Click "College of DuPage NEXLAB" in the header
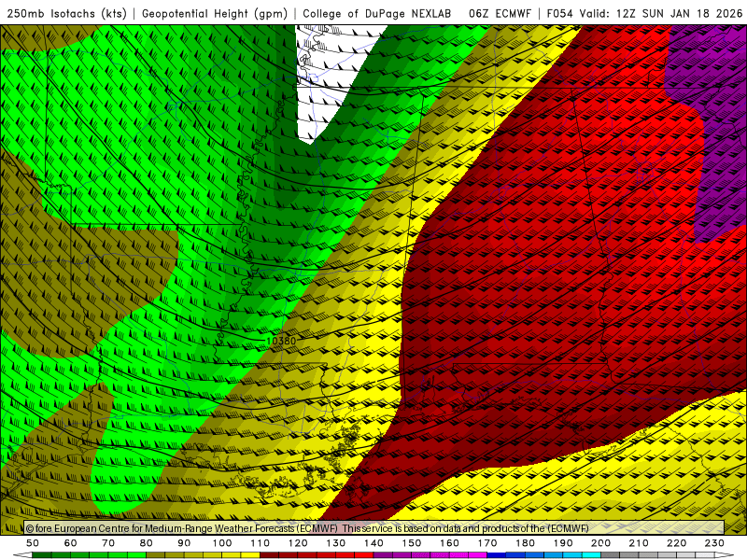 click(377, 14)
